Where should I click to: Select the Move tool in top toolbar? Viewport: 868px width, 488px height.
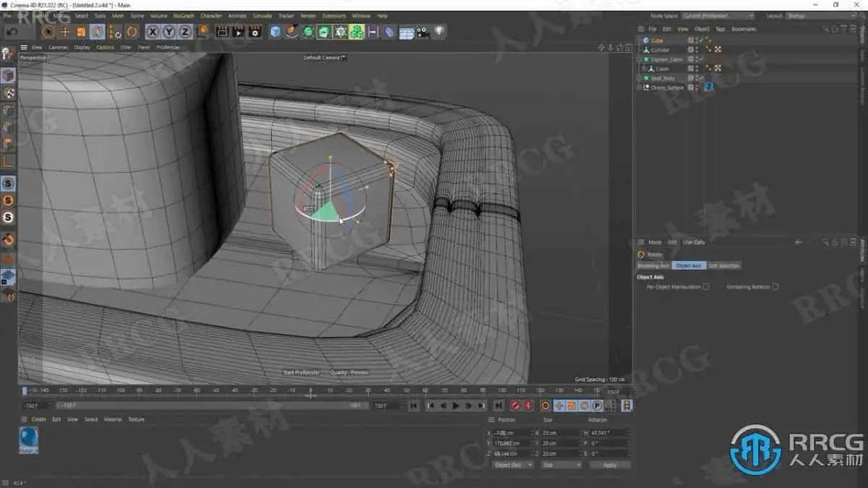point(65,32)
